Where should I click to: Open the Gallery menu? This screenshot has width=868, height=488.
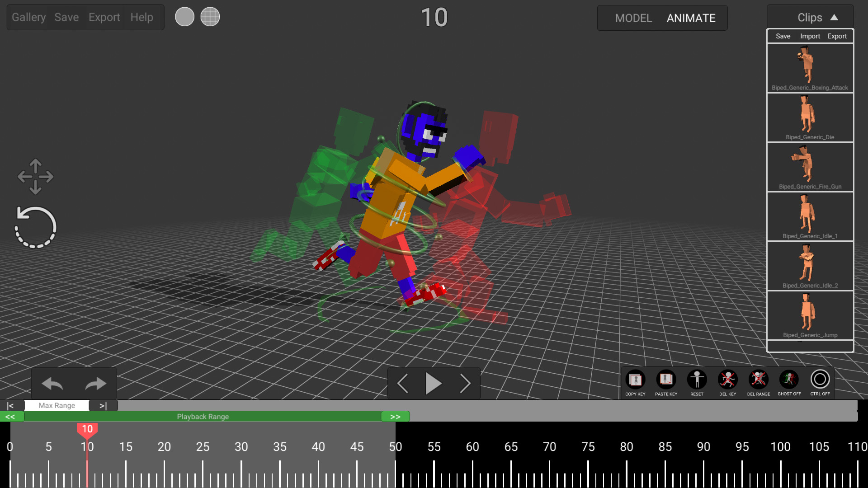(x=28, y=17)
